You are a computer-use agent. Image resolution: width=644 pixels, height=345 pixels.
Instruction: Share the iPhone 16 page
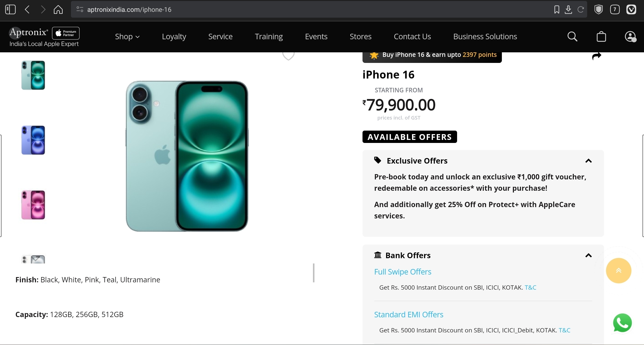point(596,56)
